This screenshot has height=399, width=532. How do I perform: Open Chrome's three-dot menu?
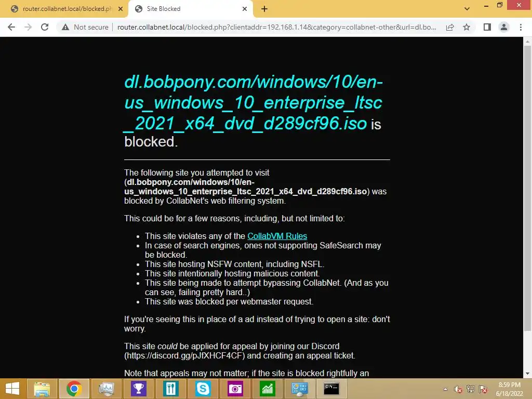(521, 27)
